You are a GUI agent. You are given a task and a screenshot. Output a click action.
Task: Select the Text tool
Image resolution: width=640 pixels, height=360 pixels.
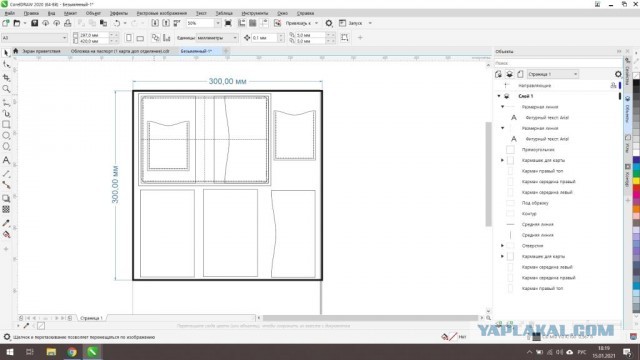click(6, 160)
